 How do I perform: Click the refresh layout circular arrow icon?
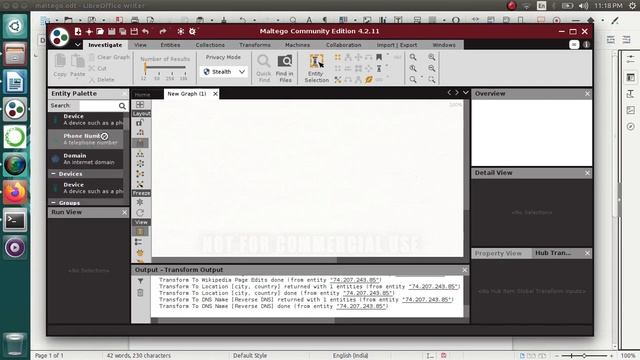(140, 213)
